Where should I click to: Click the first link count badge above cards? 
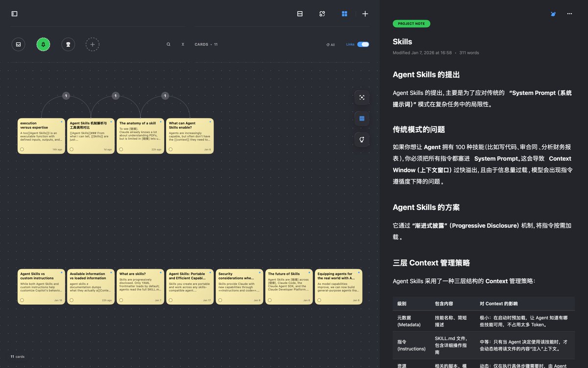pyautogui.click(x=66, y=96)
